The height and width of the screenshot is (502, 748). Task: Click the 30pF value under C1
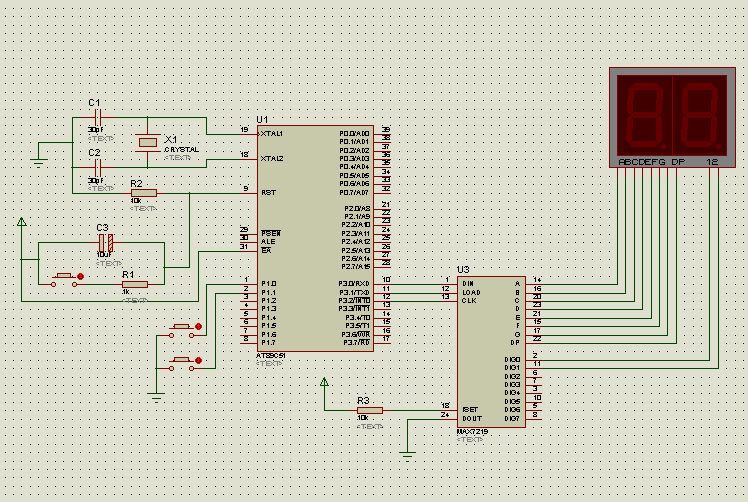click(95, 130)
